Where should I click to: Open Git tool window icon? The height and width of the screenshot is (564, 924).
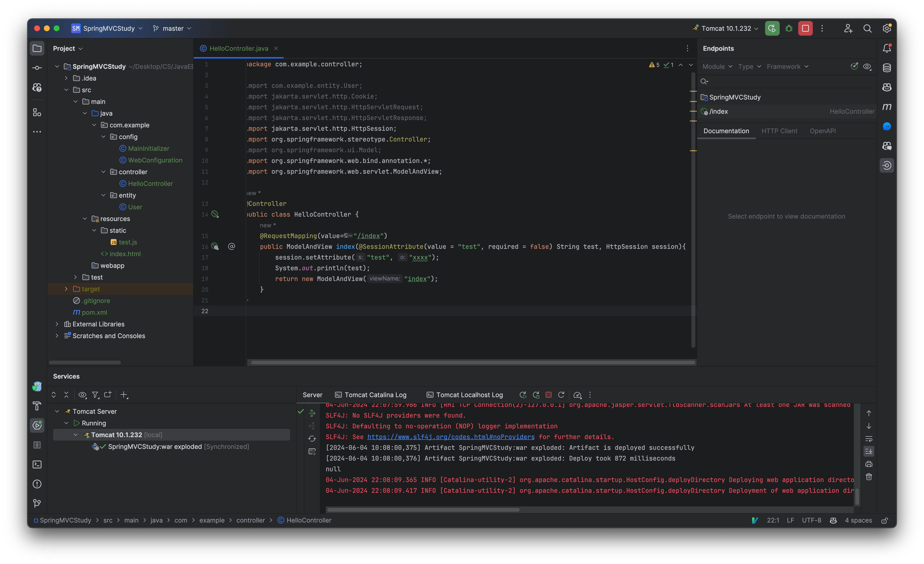(37, 504)
